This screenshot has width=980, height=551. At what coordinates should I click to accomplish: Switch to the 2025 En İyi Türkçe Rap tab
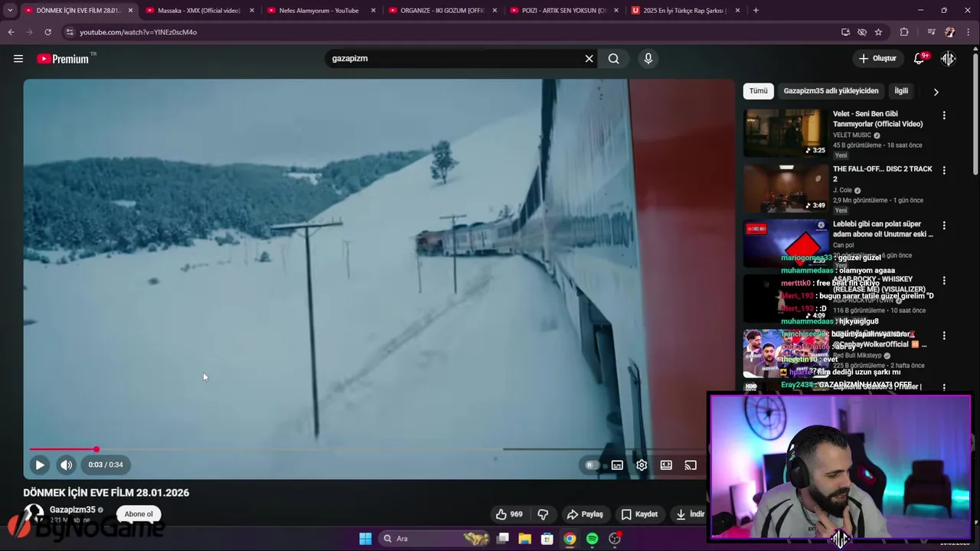pyautogui.click(x=684, y=11)
